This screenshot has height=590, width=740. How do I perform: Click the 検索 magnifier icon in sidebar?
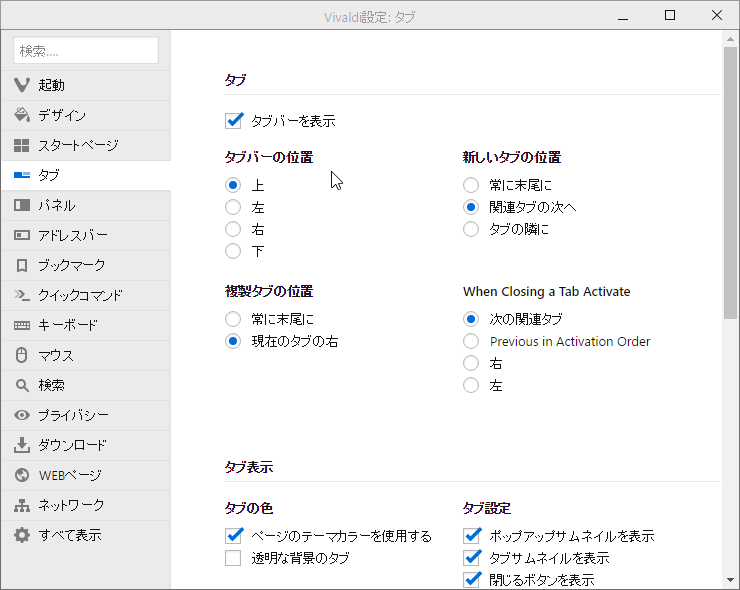pos(22,385)
